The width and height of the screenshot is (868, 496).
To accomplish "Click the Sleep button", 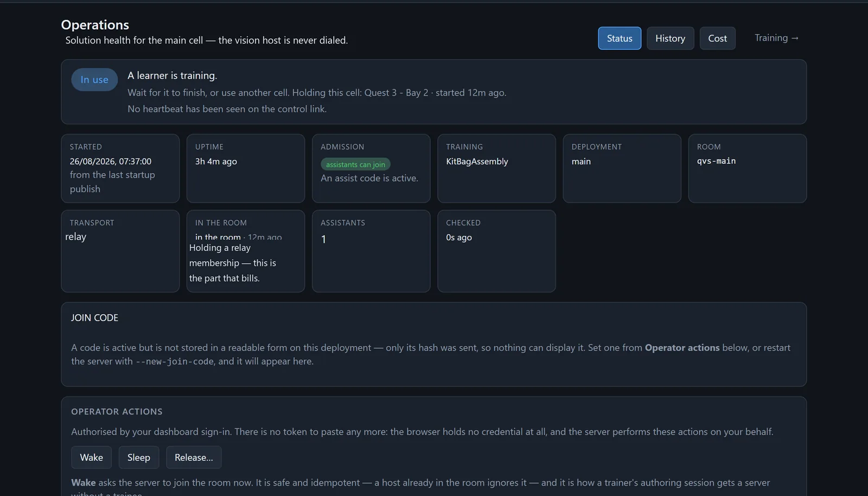I will (139, 457).
